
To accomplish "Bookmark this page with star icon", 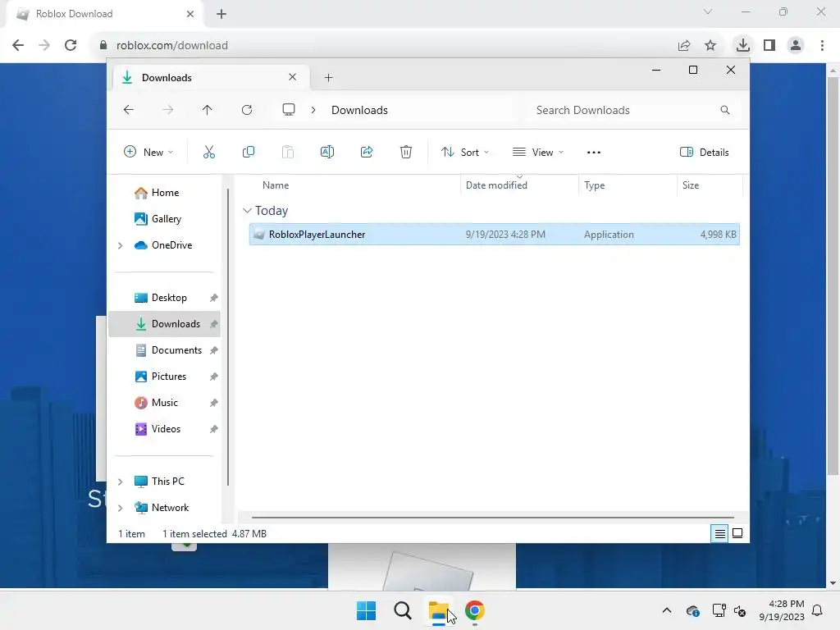I will pyautogui.click(x=710, y=46).
